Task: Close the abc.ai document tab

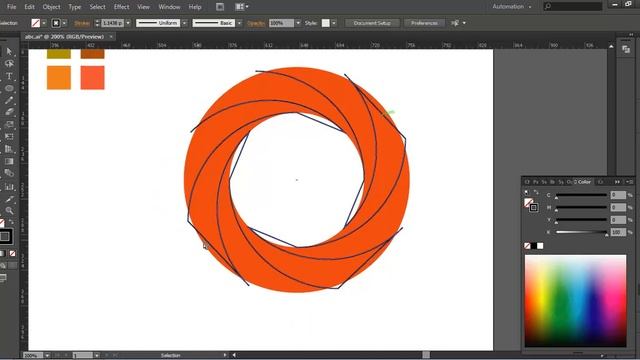Action: click(x=111, y=37)
